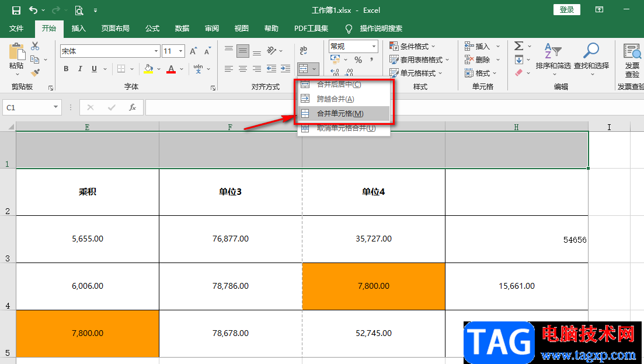
Task: Open 套用表格格式 dropdown
Action: (x=419, y=60)
